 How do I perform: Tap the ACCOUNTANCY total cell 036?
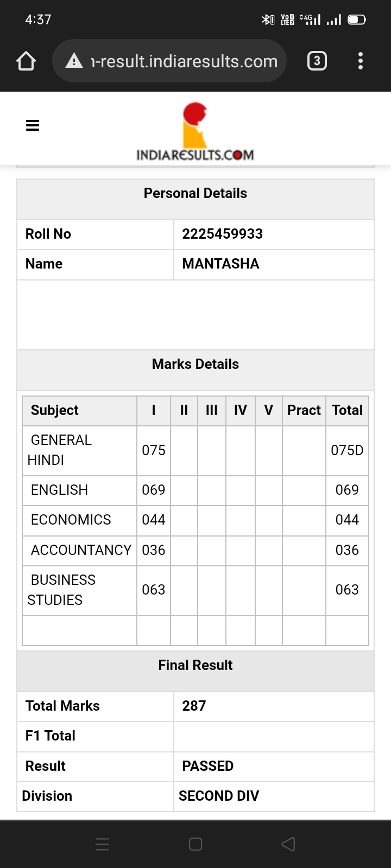coord(347,550)
